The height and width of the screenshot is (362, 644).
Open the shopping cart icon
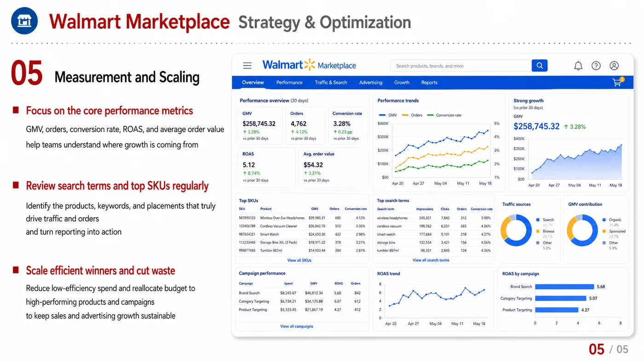pos(617,82)
